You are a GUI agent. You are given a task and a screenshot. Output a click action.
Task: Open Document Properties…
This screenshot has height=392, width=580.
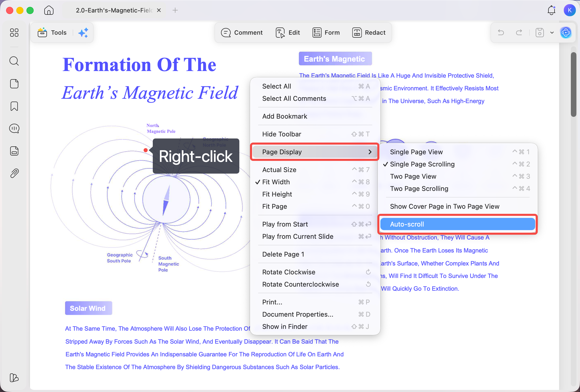coord(315,314)
